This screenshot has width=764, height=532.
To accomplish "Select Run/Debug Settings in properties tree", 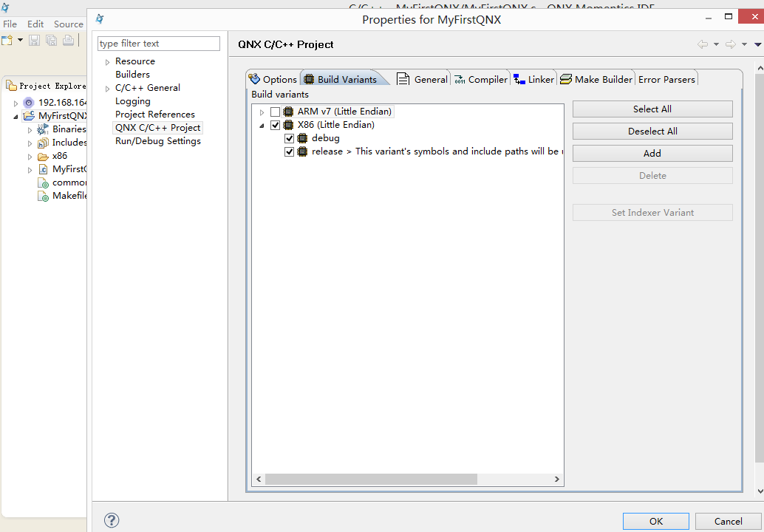I will click(158, 141).
